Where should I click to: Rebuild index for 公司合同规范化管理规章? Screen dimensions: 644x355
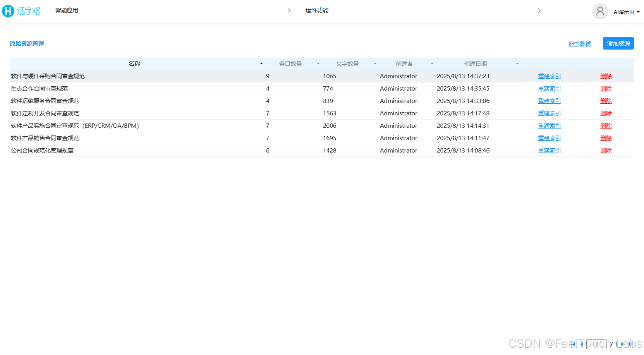click(x=550, y=151)
